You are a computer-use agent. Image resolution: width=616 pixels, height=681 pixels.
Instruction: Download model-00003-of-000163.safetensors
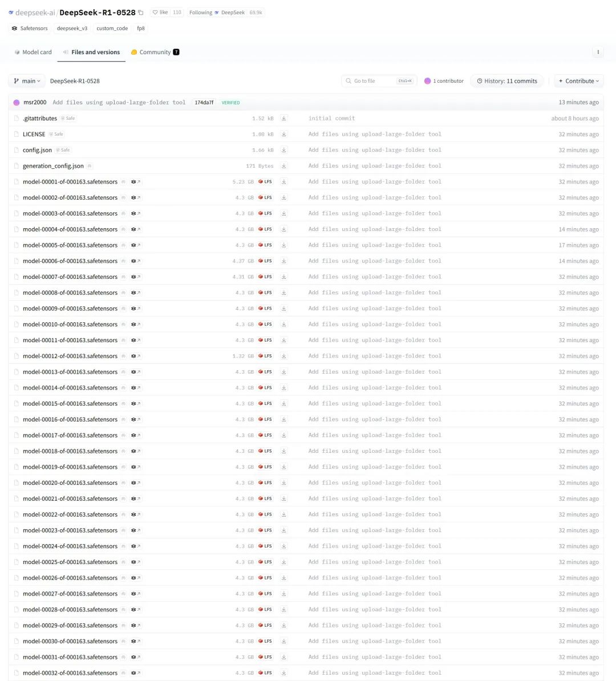pos(283,213)
